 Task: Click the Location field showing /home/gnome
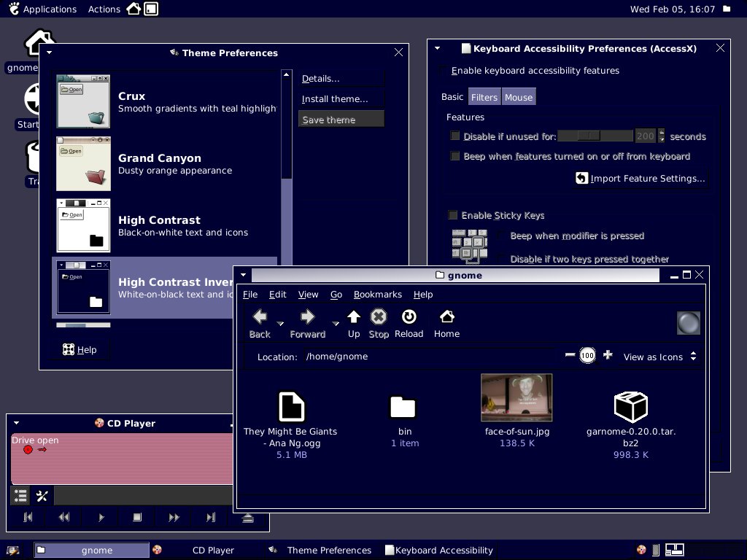click(x=430, y=357)
